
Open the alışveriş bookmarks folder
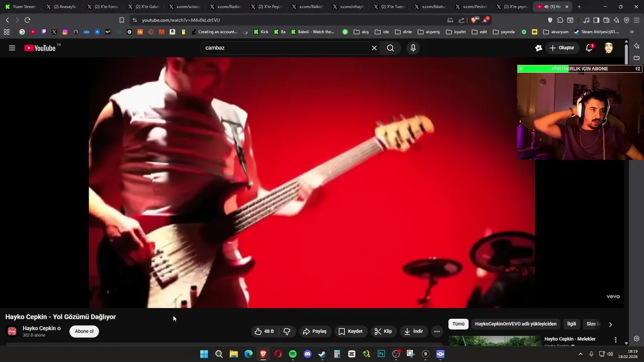coord(429,32)
